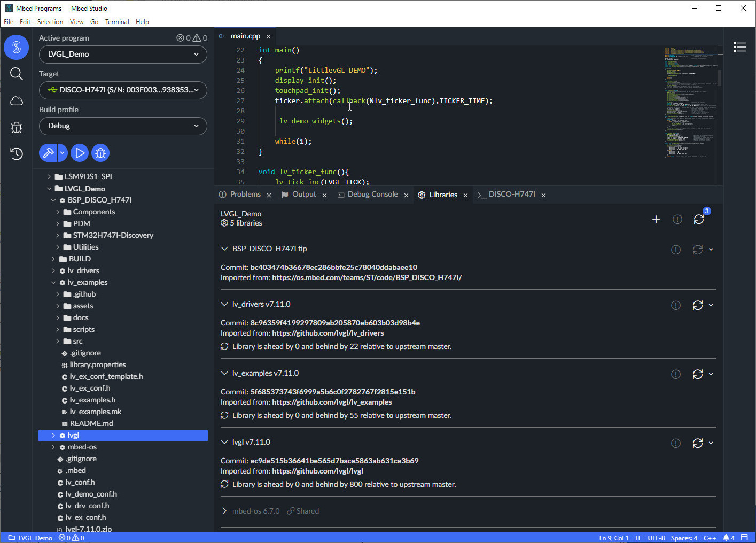This screenshot has width=756, height=543.
Task: Open the cloud view in sidebar
Action: (x=17, y=100)
